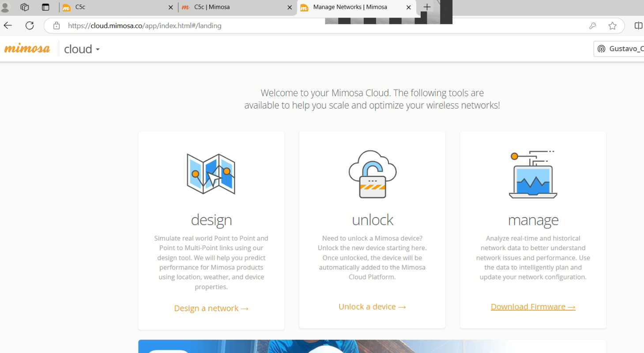Click the Design a network link
Screen dimensions: 644x353
[211, 308]
